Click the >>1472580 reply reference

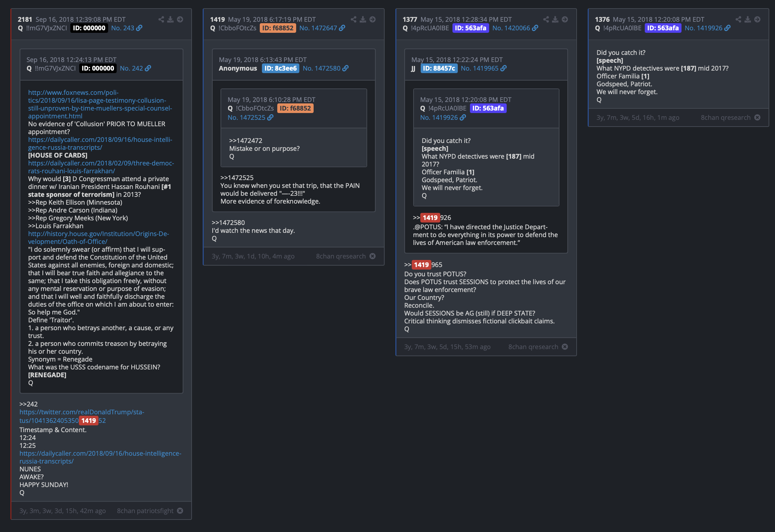(x=228, y=222)
